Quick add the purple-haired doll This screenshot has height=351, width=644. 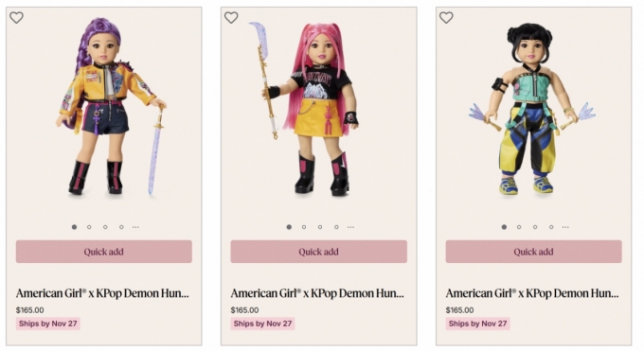coord(104,252)
